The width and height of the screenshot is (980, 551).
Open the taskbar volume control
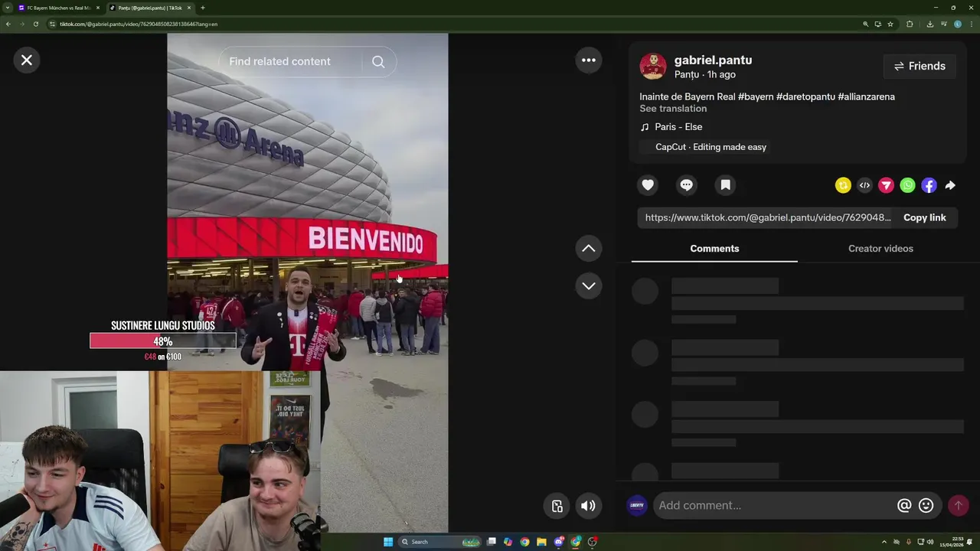(x=930, y=542)
